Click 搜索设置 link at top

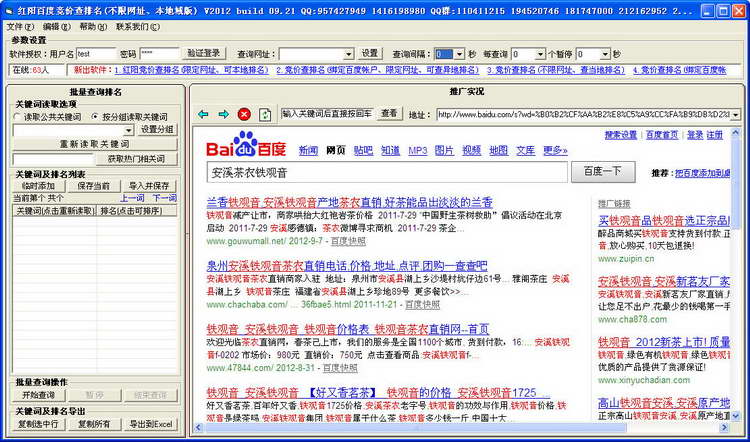point(621,135)
